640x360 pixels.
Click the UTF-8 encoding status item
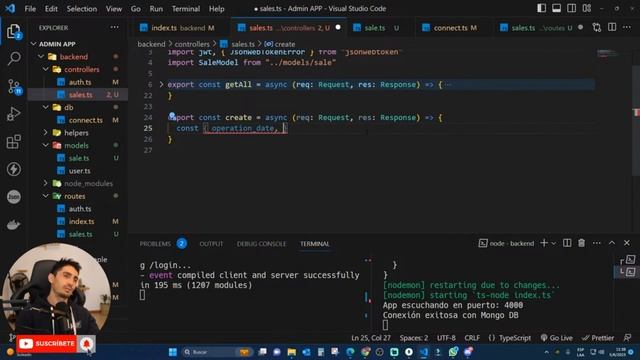(x=446, y=338)
